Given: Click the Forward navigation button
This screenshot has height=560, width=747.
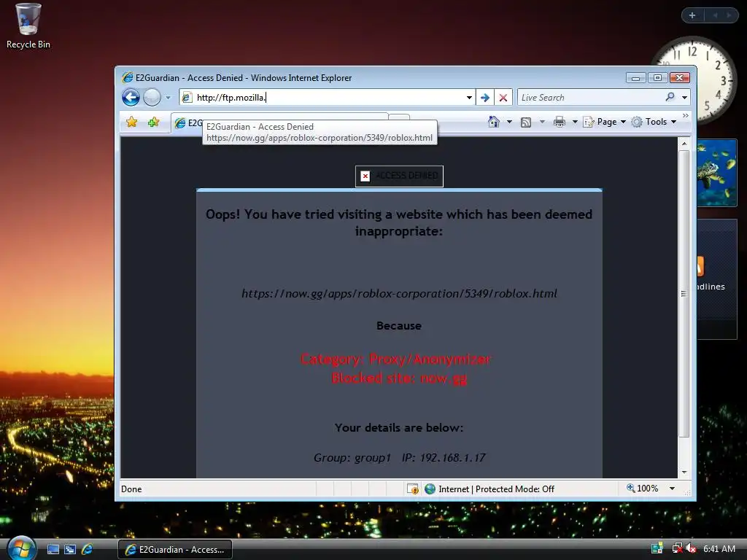Looking at the screenshot, I should click(152, 98).
